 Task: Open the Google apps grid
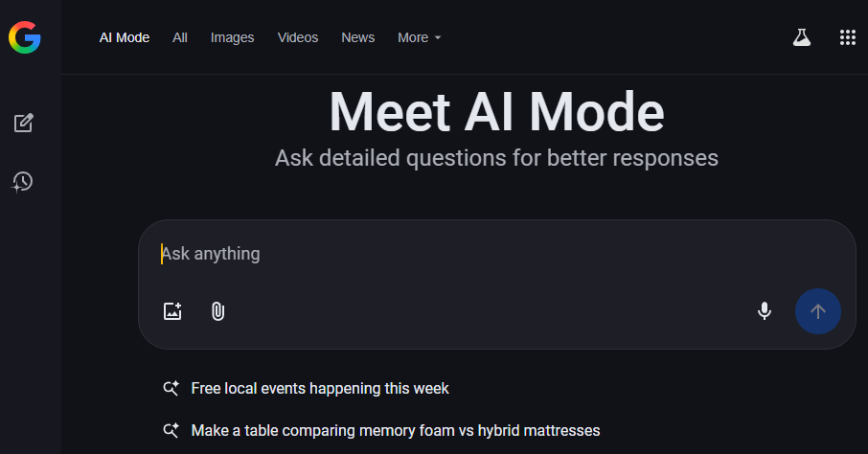tap(847, 37)
